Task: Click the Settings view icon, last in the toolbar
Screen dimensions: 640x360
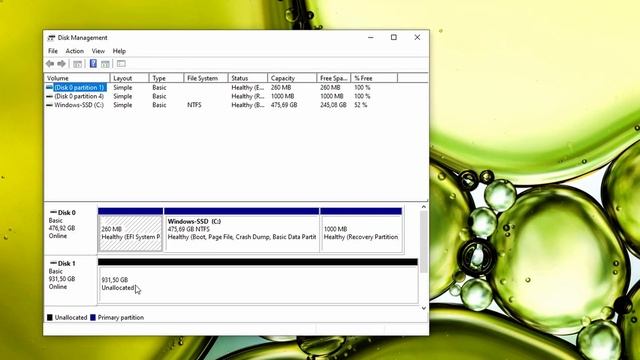Action: [x=121, y=64]
